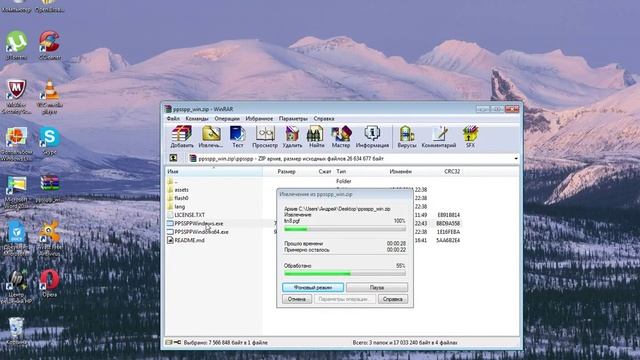Open the Справка menu in menu bar

324,118
